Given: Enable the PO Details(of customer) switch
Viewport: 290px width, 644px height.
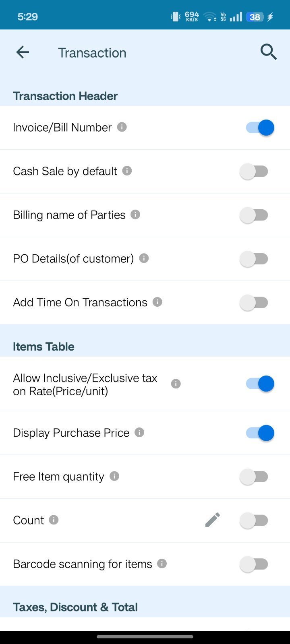Looking at the screenshot, I should tap(254, 259).
